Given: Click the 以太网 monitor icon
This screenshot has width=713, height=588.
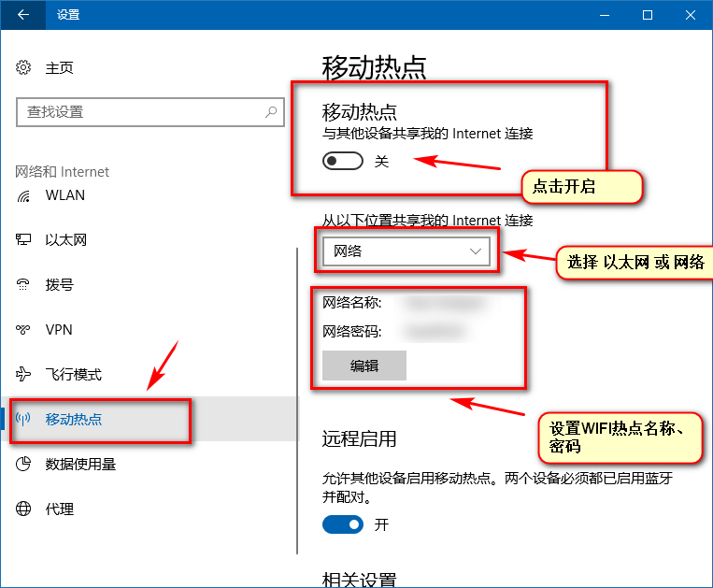Looking at the screenshot, I should click(24, 240).
